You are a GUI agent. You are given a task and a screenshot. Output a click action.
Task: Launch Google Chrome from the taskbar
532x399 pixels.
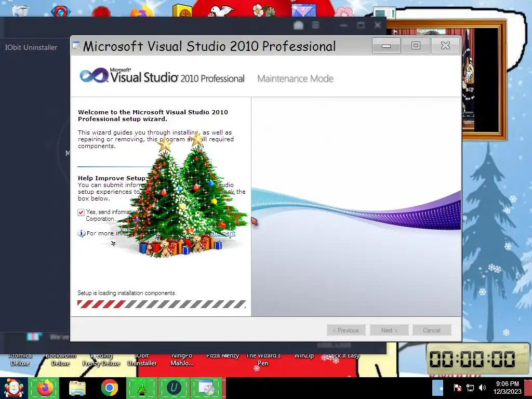point(109,388)
